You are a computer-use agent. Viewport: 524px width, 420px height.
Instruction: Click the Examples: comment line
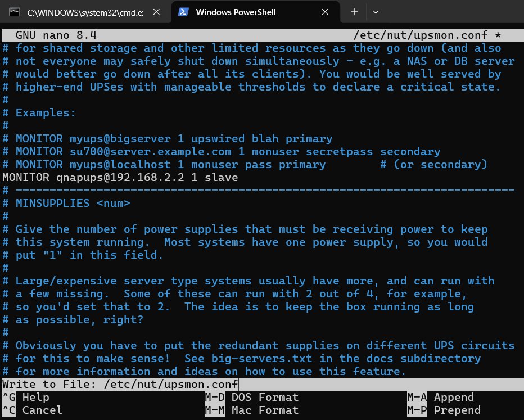[46, 112]
